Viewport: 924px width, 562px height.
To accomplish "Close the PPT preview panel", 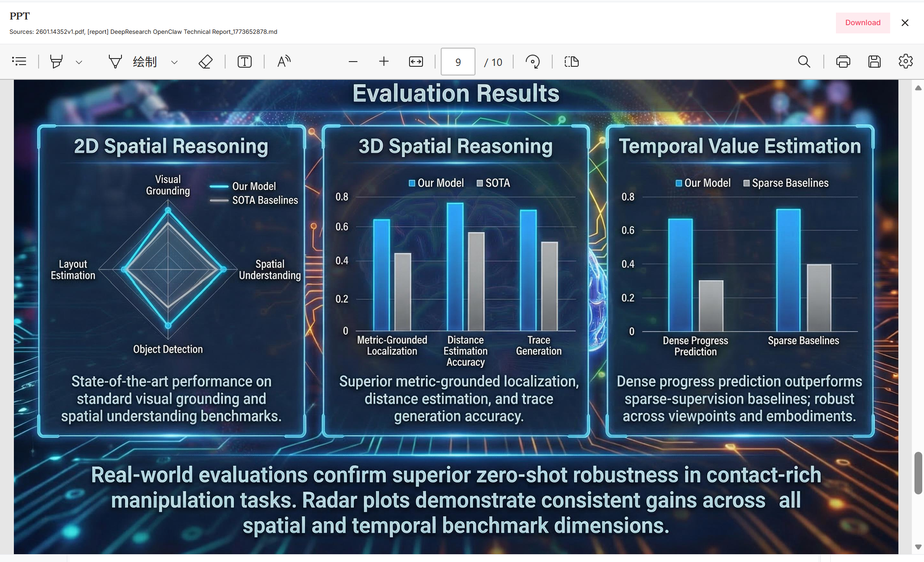I will [x=905, y=23].
